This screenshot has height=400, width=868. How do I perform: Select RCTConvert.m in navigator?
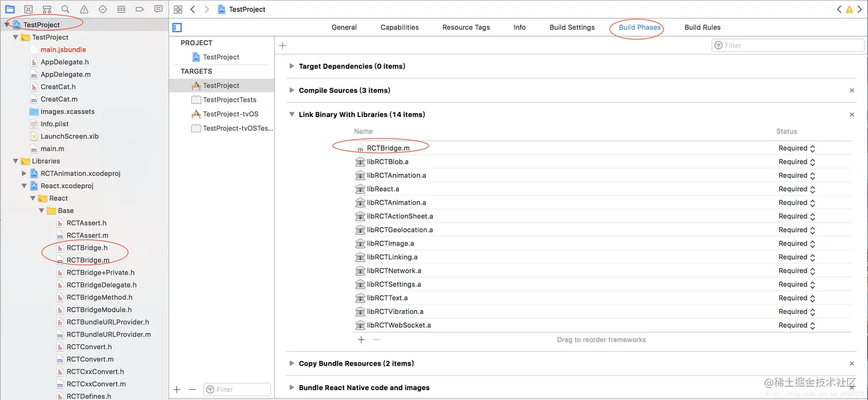tap(90, 359)
